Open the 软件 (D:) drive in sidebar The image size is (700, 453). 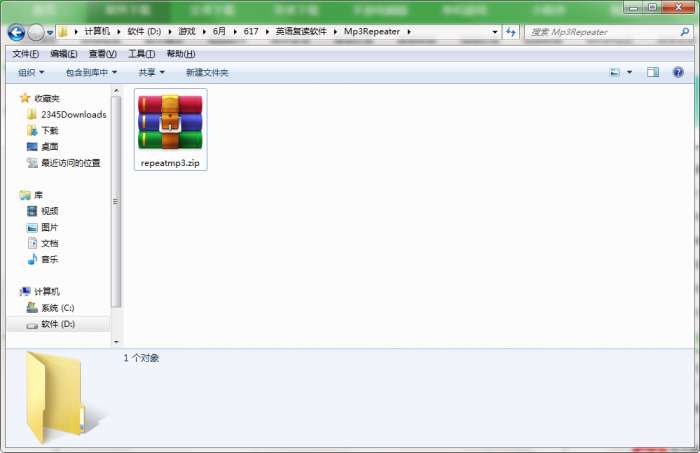coord(58,324)
